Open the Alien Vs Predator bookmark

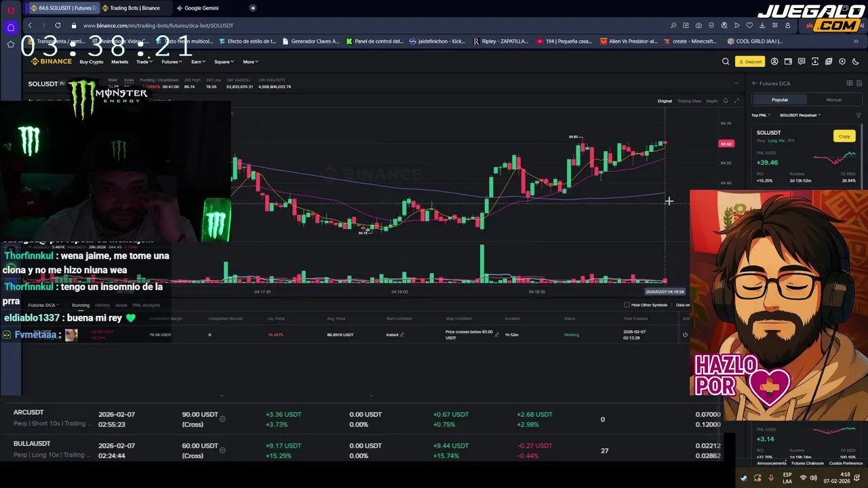(x=629, y=41)
